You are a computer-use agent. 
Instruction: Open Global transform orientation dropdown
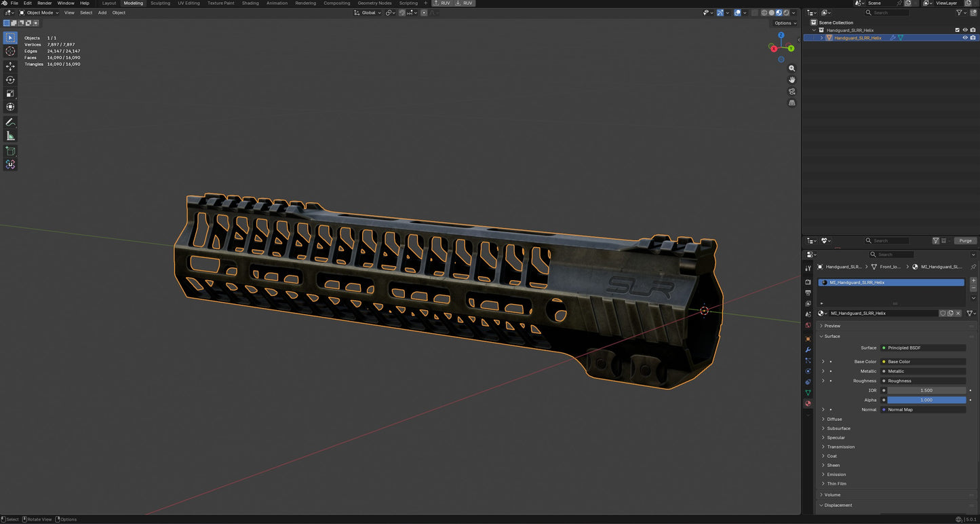[367, 13]
